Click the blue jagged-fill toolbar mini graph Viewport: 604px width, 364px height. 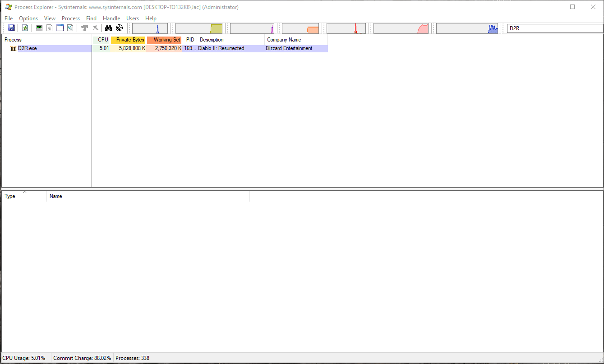click(467, 28)
